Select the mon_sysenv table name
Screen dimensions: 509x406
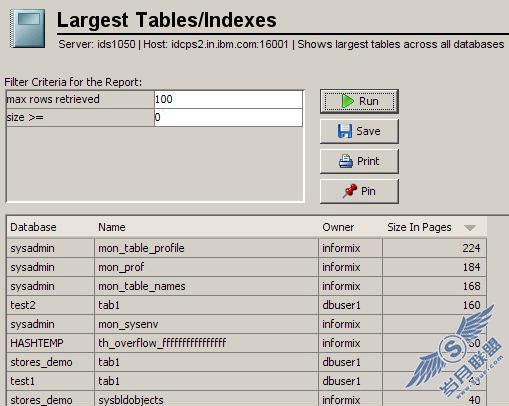tap(128, 324)
